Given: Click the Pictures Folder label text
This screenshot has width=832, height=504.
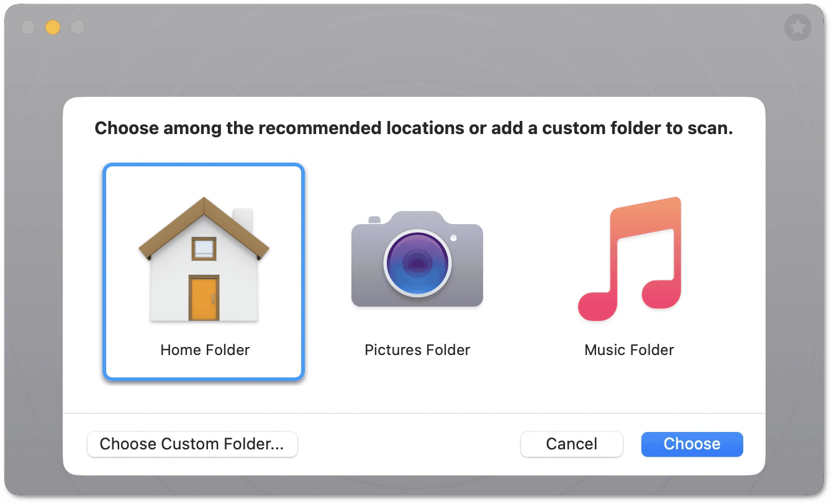Looking at the screenshot, I should point(417,349).
